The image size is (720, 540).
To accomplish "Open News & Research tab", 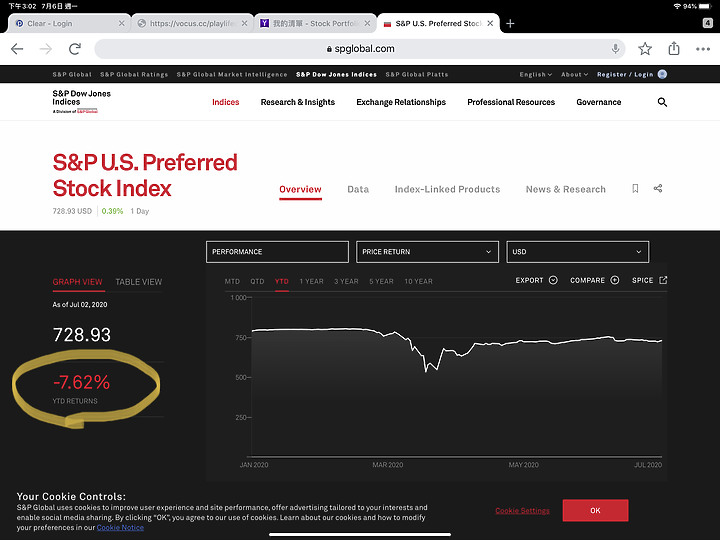I will [x=566, y=189].
